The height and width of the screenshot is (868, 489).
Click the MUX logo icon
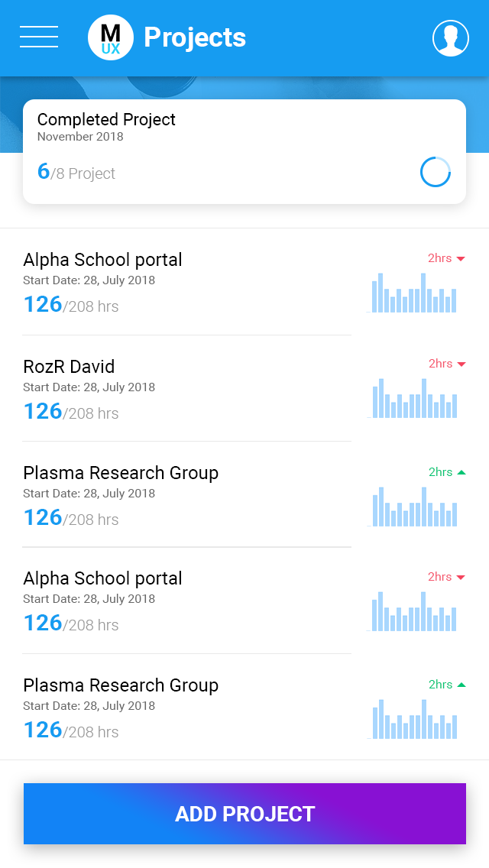(111, 37)
